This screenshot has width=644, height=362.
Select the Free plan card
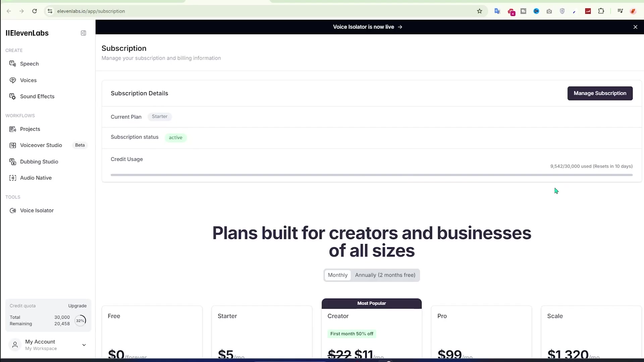(x=152, y=332)
